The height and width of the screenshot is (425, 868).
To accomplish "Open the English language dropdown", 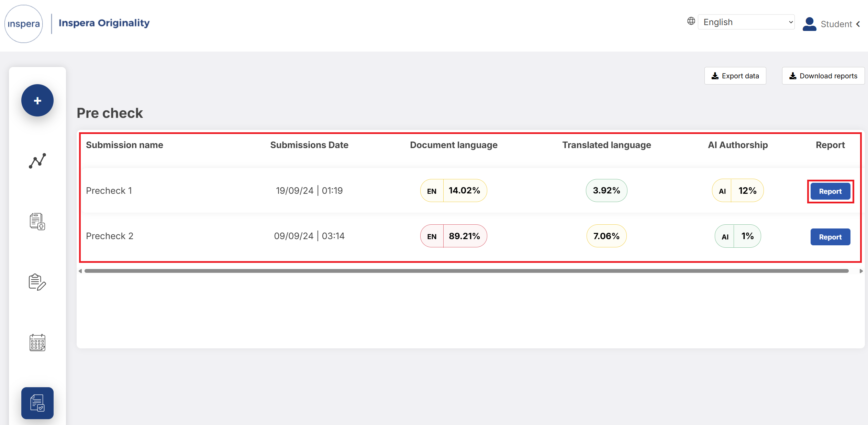I will click(x=746, y=22).
